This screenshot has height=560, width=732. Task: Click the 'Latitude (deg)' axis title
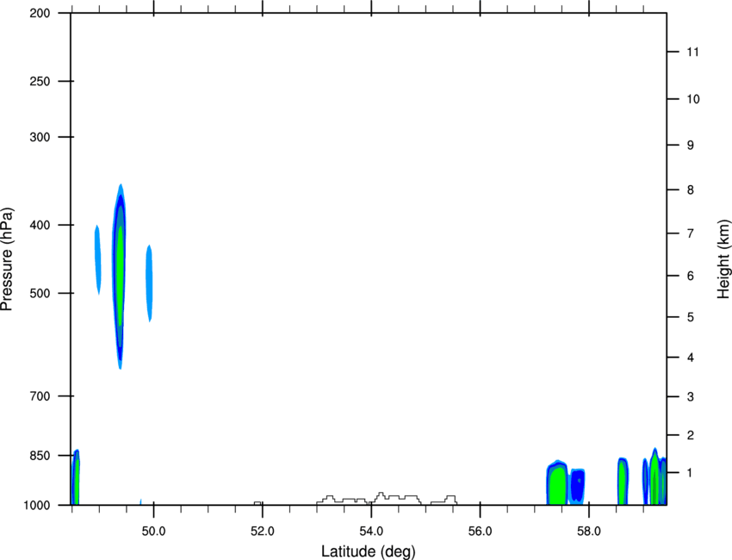coord(368,551)
